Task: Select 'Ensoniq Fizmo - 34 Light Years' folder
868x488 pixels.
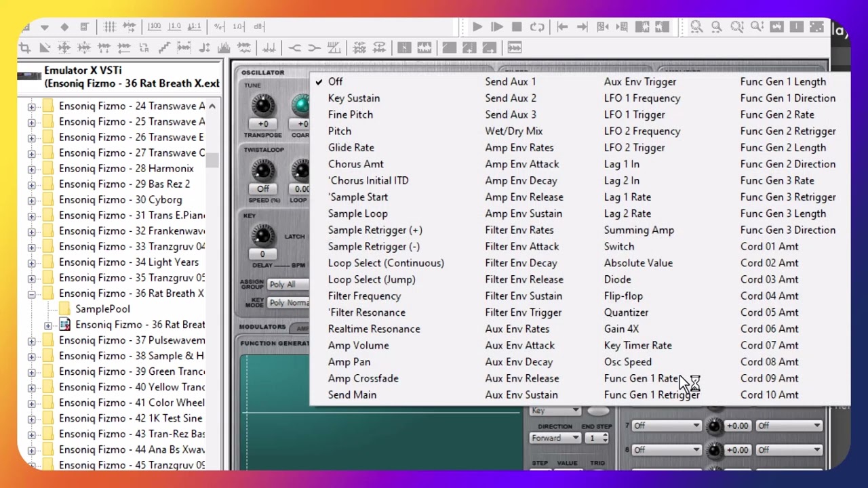Action: 129,262
